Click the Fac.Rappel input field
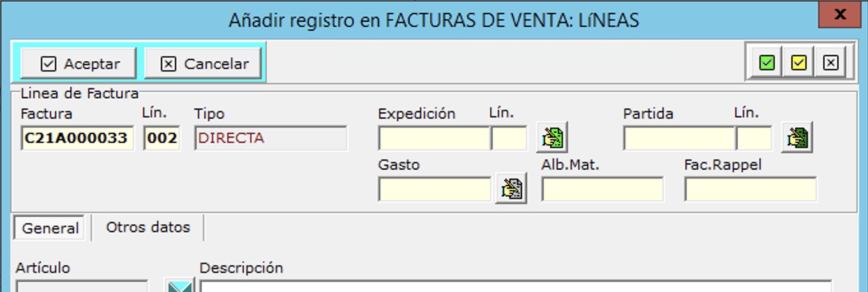The image size is (868, 292). tap(750, 189)
